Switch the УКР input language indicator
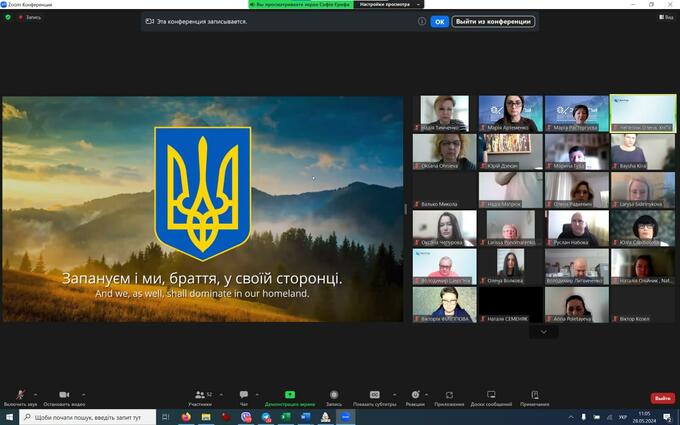Image resolution: width=680 pixels, height=425 pixels. tap(623, 418)
